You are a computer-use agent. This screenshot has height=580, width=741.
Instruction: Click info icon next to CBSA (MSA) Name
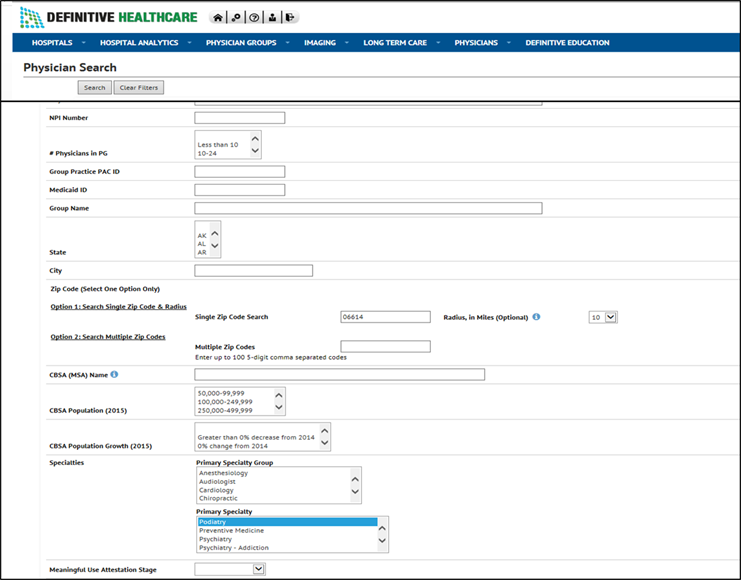pyautogui.click(x=114, y=374)
